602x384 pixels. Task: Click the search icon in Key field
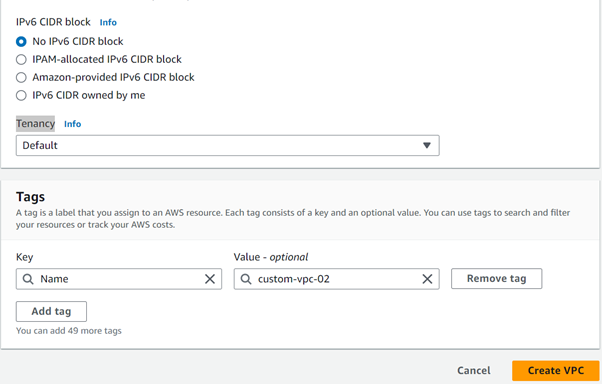click(28, 279)
